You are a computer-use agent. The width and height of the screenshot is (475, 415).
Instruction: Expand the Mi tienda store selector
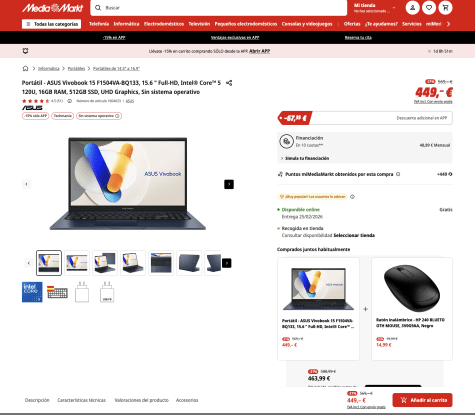point(375,8)
